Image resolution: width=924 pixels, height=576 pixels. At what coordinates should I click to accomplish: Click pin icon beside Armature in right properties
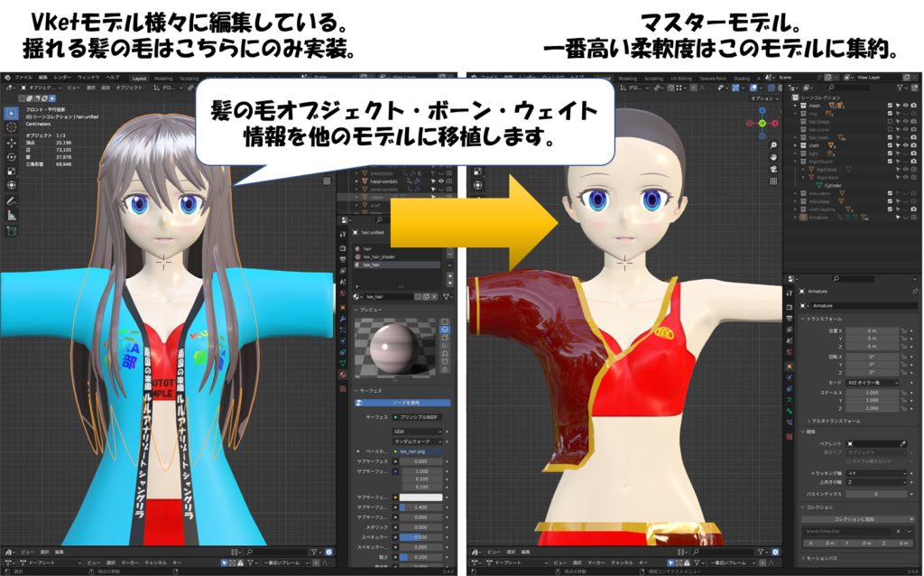915,292
